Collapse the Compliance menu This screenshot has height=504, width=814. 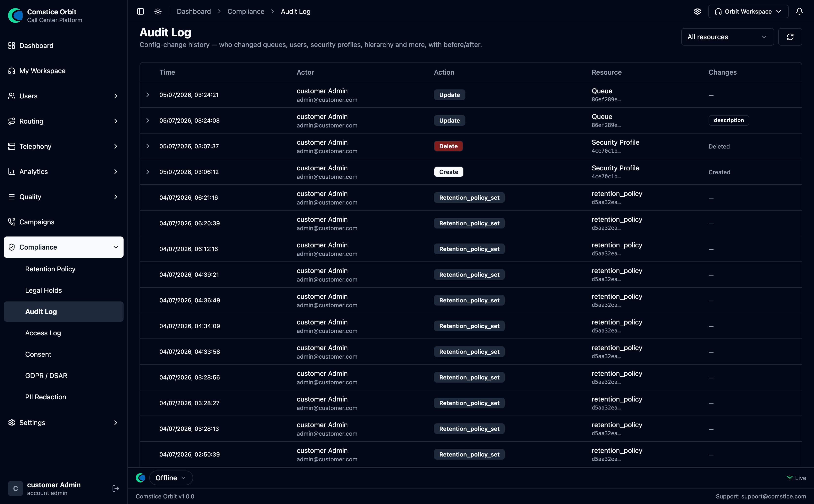click(64, 247)
